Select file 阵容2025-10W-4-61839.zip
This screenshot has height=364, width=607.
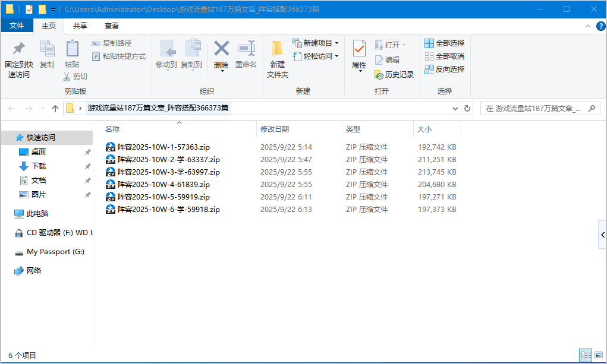[163, 185]
